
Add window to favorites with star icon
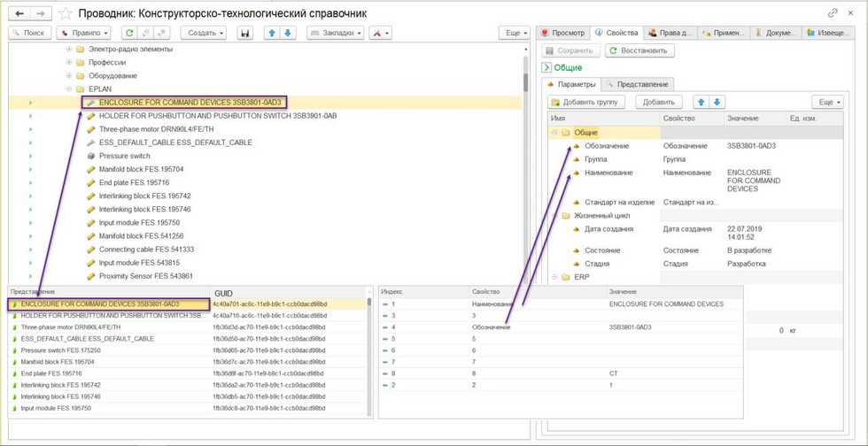[66, 13]
